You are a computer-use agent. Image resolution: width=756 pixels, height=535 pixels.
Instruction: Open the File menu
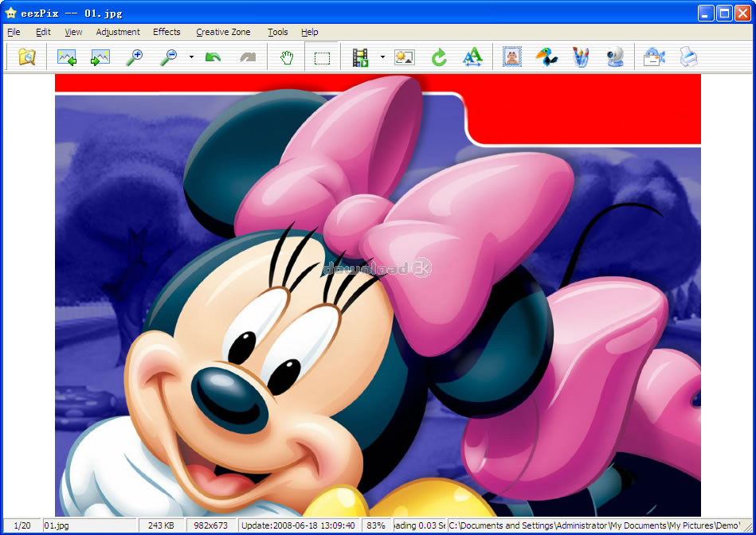(14, 32)
